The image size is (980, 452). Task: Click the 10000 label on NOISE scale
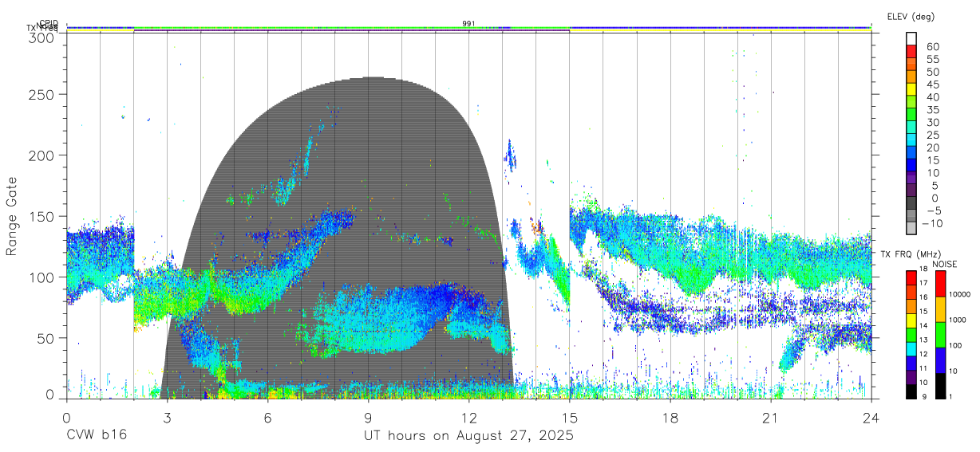(960, 294)
